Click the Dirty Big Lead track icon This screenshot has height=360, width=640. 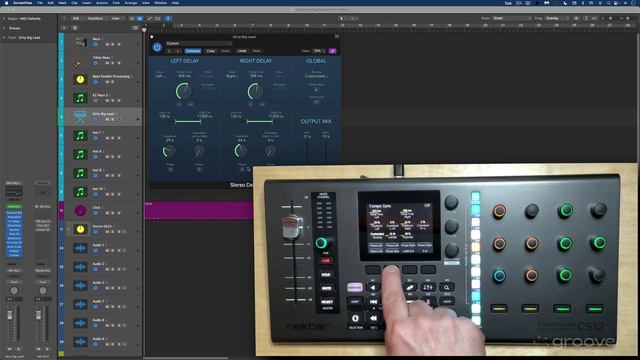click(80, 117)
